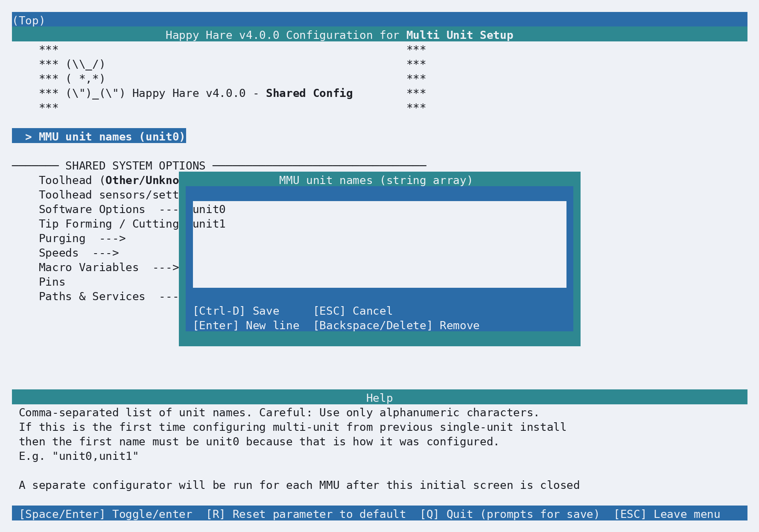Click the 'then the first name must be unit0' help line
This screenshot has height=532, width=759.
259,441
